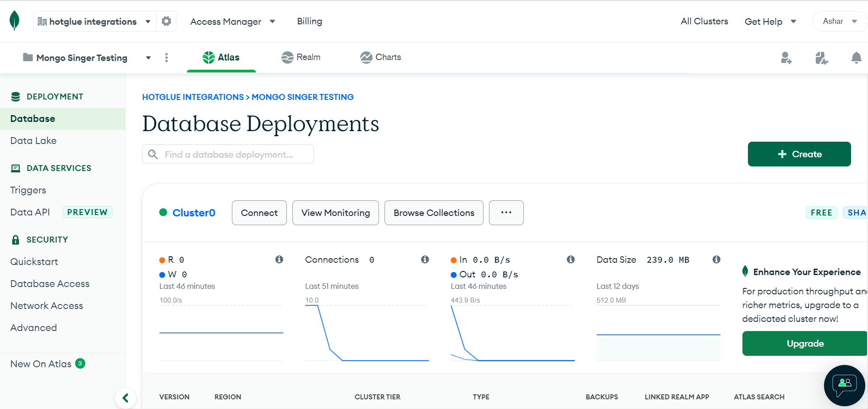This screenshot has height=409, width=868.
Task: Open the project activity feed icon
Action: point(821,58)
